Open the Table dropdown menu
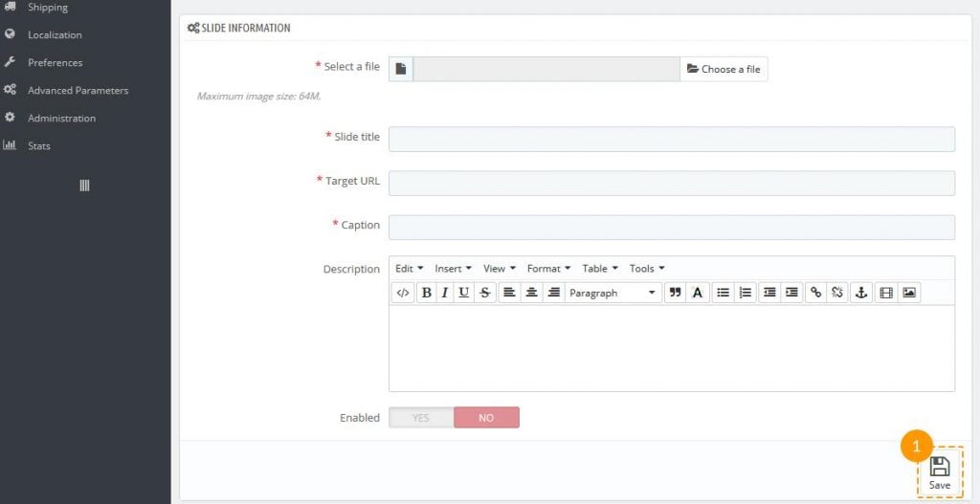This screenshot has height=504, width=980. pyautogui.click(x=600, y=269)
